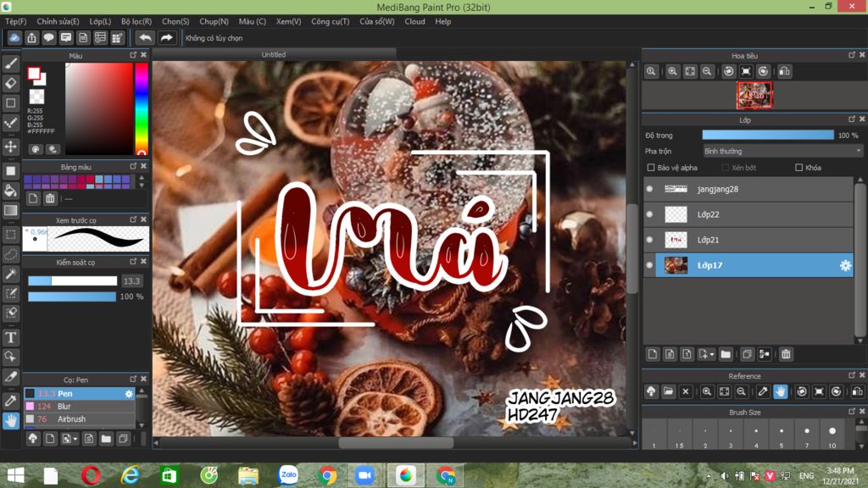The image size is (868, 488).
Task: Open the Lớp(L) menu
Action: tap(100, 21)
